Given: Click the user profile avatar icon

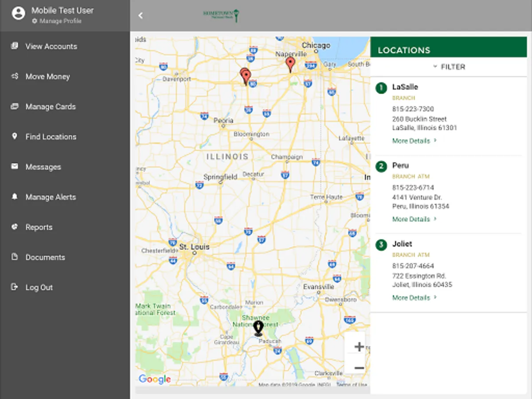Looking at the screenshot, I should click(18, 14).
